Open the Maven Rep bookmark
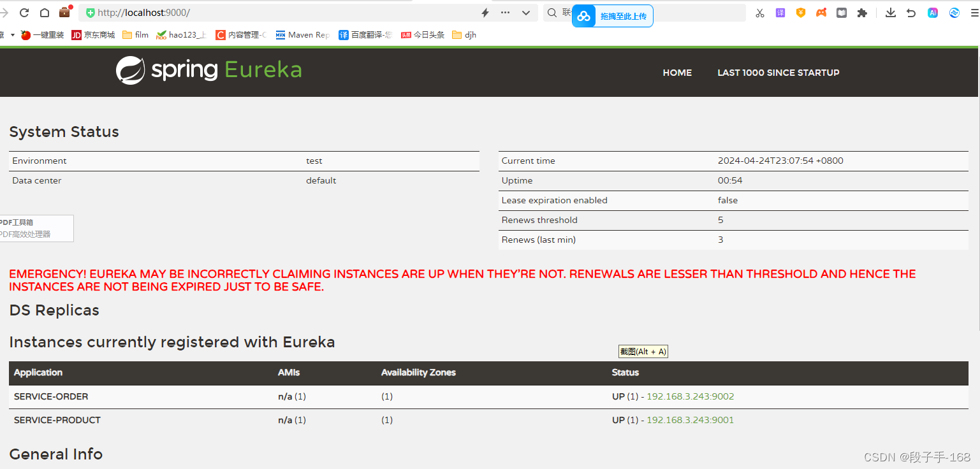 tap(302, 35)
